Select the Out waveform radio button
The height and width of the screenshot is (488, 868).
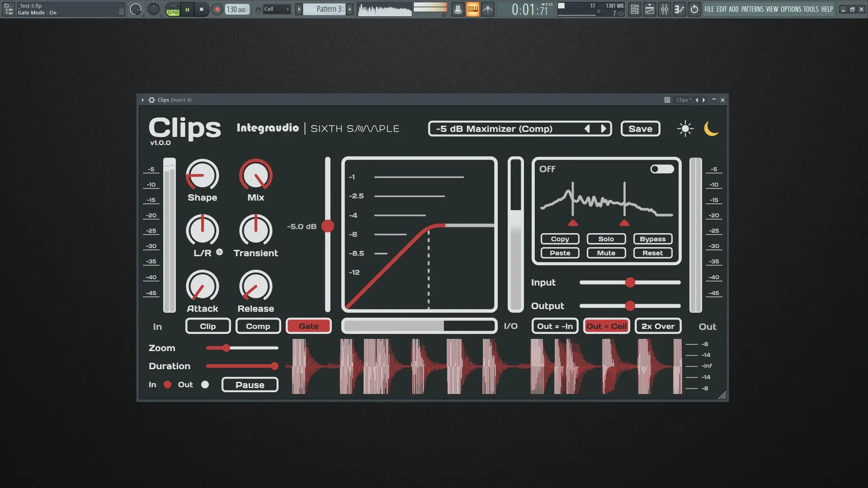pyautogui.click(x=205, y=385)
